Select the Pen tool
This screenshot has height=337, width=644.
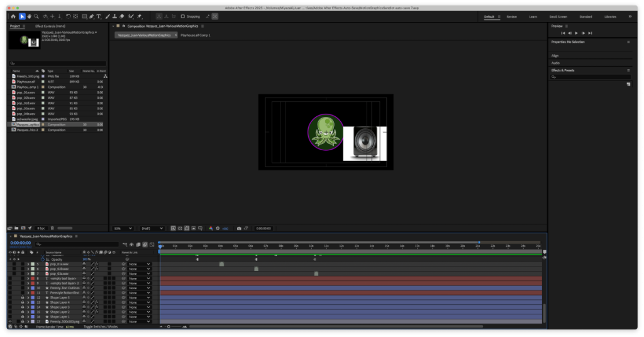click(91, 16)
